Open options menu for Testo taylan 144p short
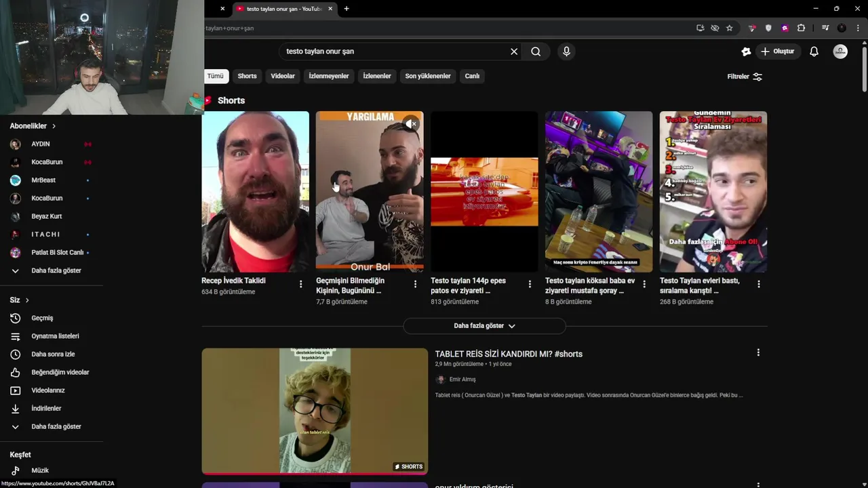Image resolution: width=868 pixels, height=488 pixels. [x=530, y=284]
